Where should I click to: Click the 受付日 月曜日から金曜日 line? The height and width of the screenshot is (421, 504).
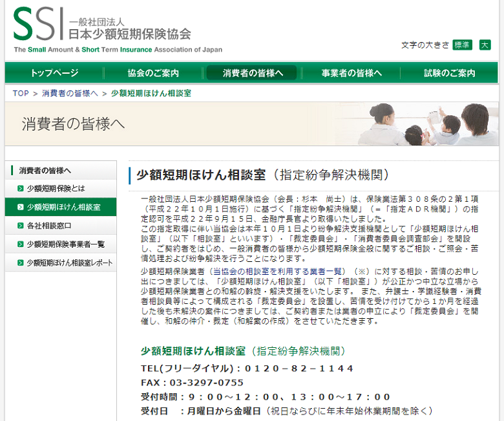[x=287, y=411]
